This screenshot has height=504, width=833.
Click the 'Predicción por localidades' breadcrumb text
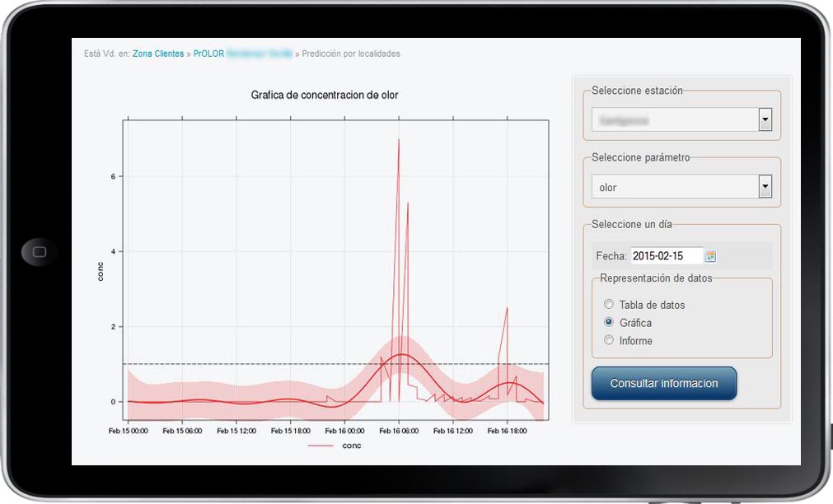[x=351, y=54]
